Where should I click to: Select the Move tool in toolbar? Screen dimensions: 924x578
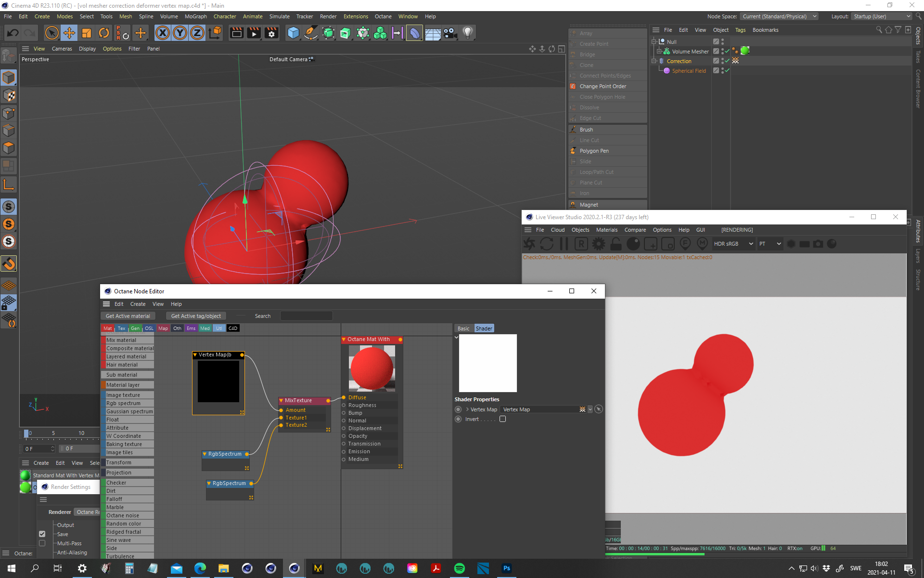tap(69, 33)
